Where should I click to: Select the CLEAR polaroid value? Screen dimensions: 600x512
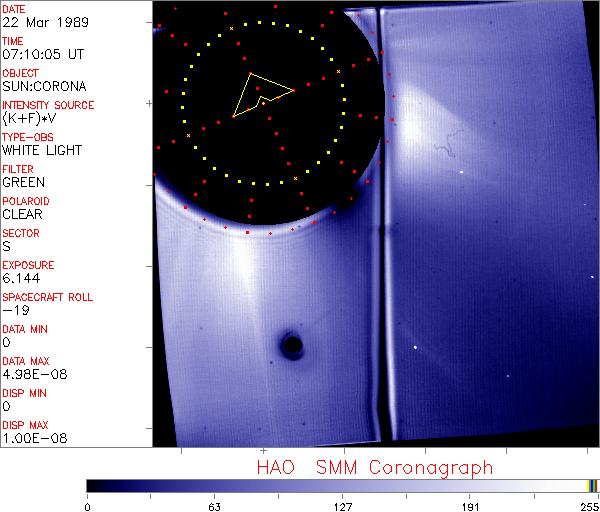(22, 214)
